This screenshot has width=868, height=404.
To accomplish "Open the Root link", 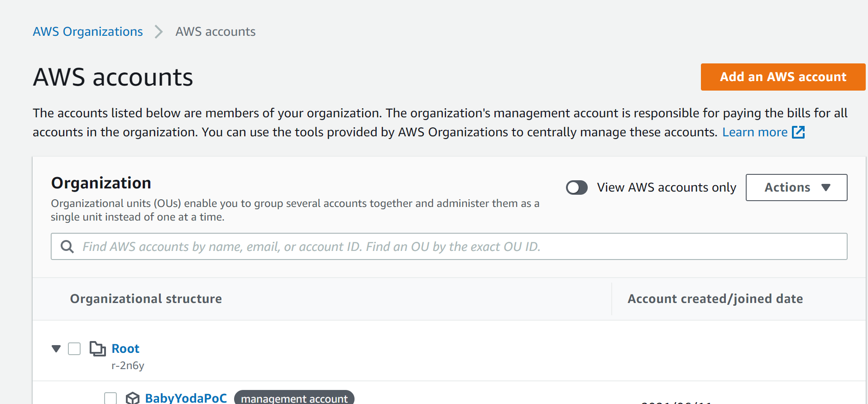I will (x=125, y=349).
